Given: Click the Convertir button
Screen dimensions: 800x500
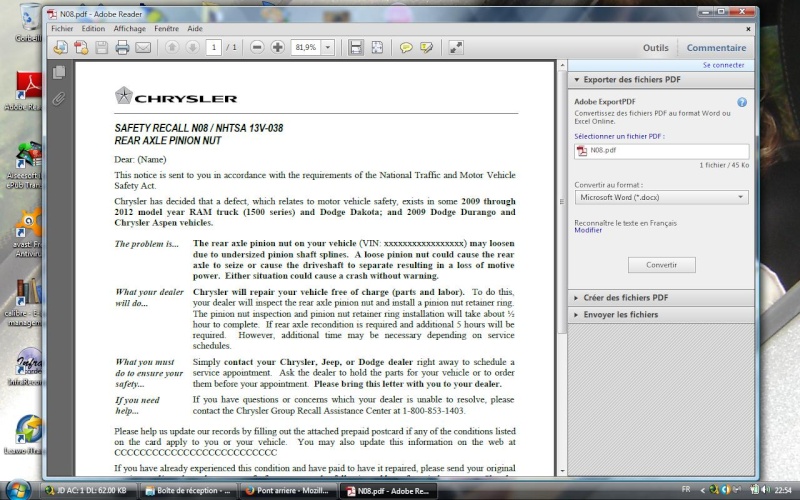Looking at the screenshot, I should (x=661, y=265).
